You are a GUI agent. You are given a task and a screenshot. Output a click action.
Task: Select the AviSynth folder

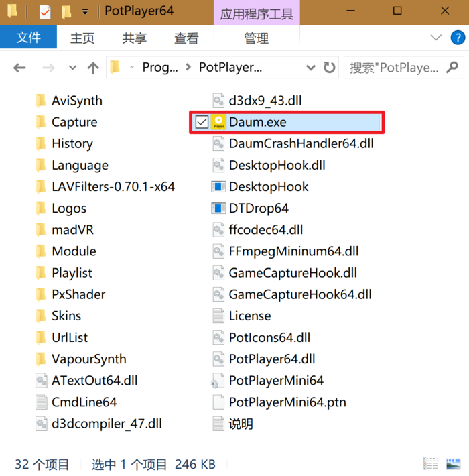[69, 101]
